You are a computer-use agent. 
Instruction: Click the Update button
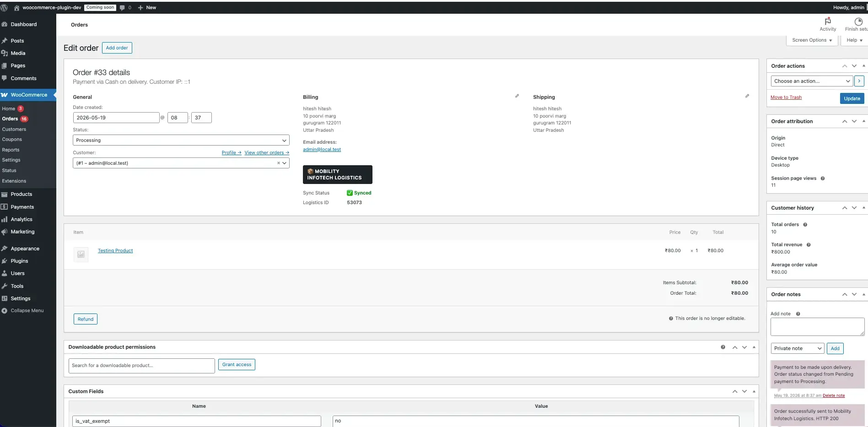[x=852, y=98]
